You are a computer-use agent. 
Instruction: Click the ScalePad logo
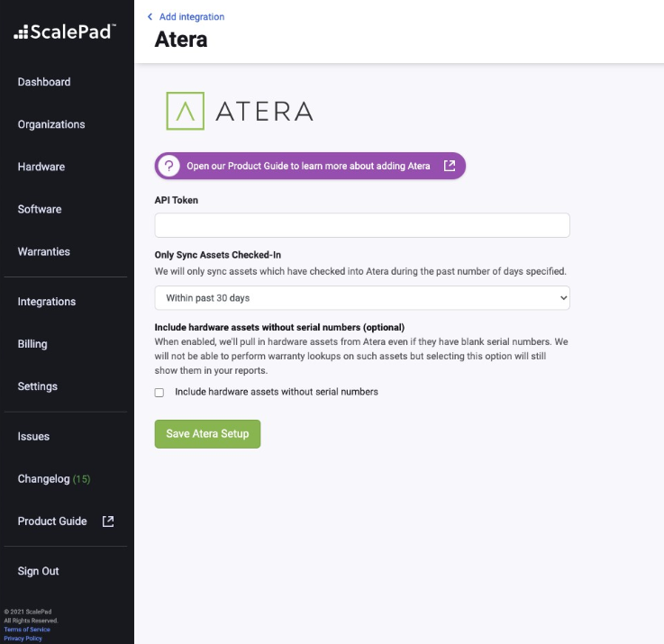point(65,32)
